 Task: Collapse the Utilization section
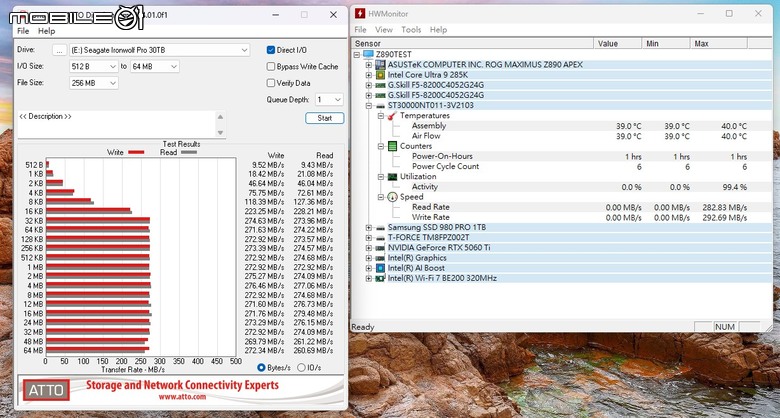(x=381, y=177)
